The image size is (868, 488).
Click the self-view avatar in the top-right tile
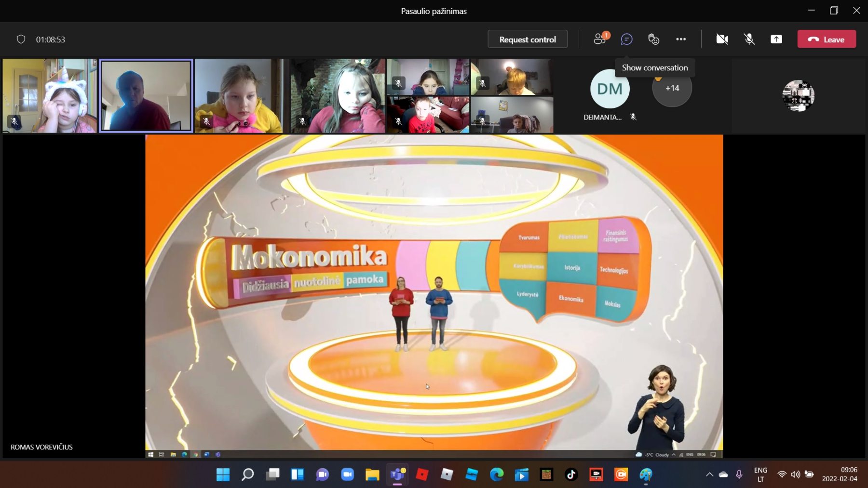coord(798,95)
